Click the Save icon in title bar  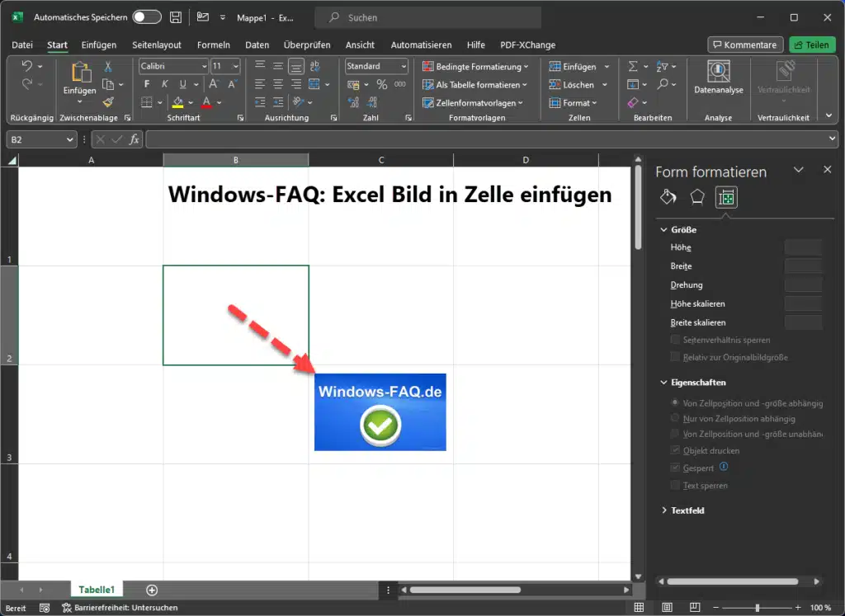pyautogui.click(x=176, y=17)
